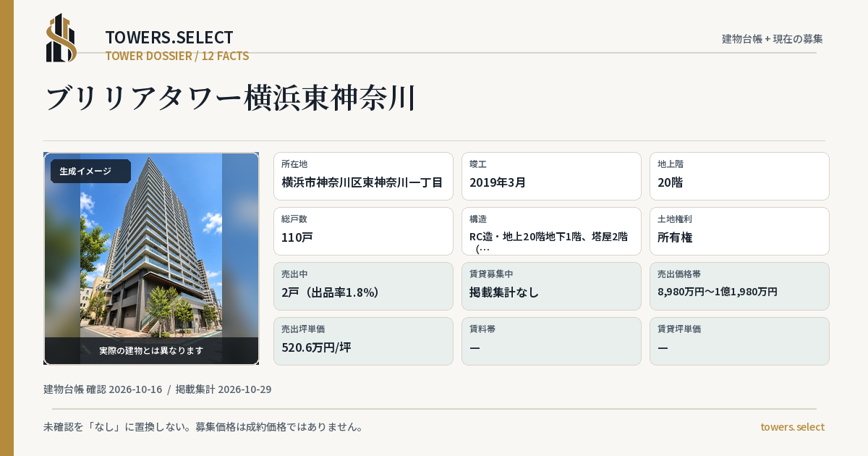Select the 売出中 2戸 card
This screenshot has width=868, height=456.
[x=363, y=286]
